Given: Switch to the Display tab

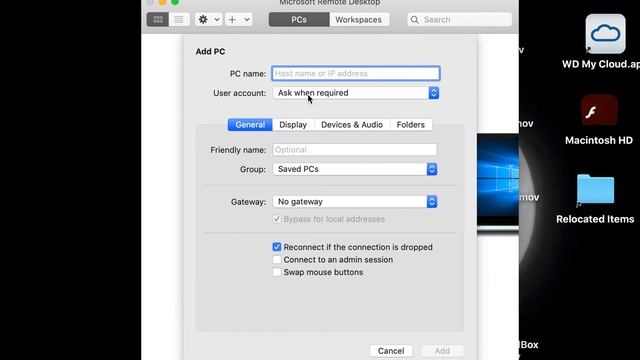Looking at the screenshot, I should [293, 125].
